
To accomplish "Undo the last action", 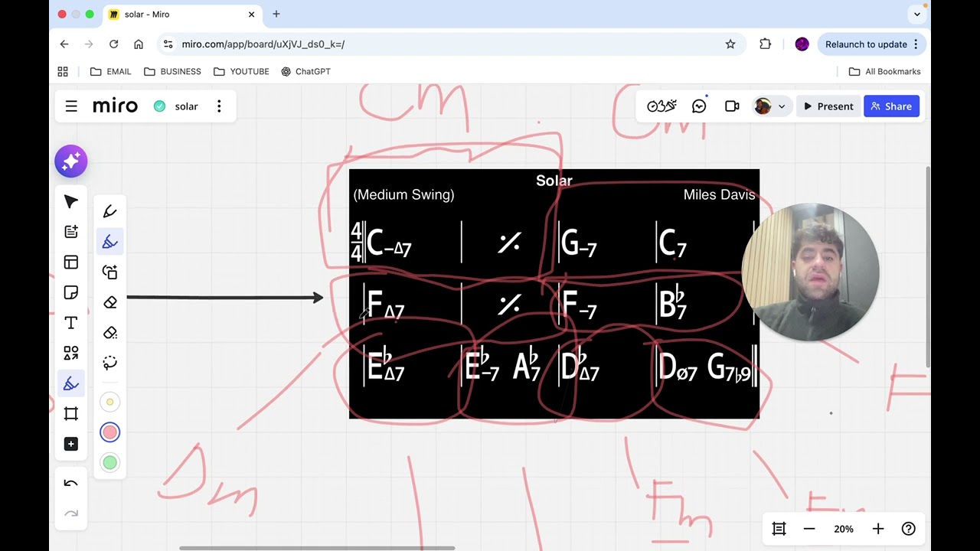I will tap(71, 483).
